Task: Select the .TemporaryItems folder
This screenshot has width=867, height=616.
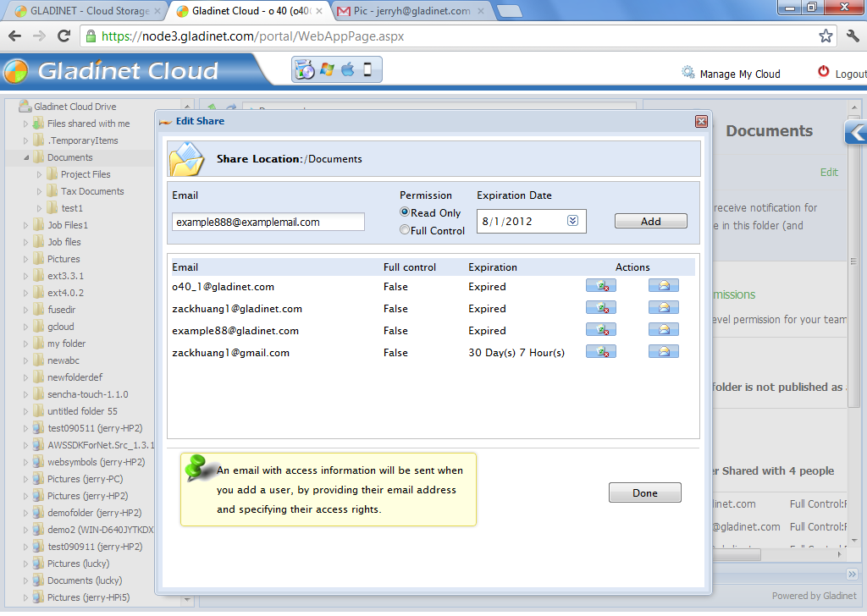Action: (83, 140)
